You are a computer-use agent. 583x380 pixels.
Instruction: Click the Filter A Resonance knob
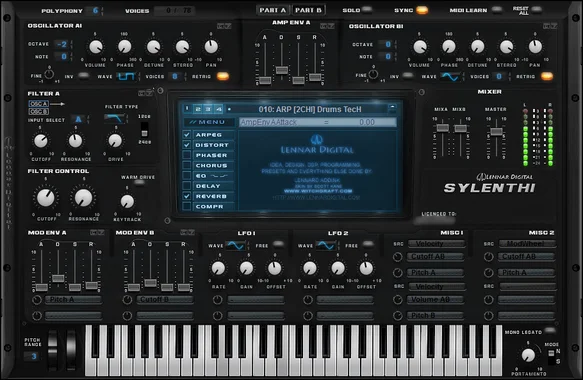[75, 141]
